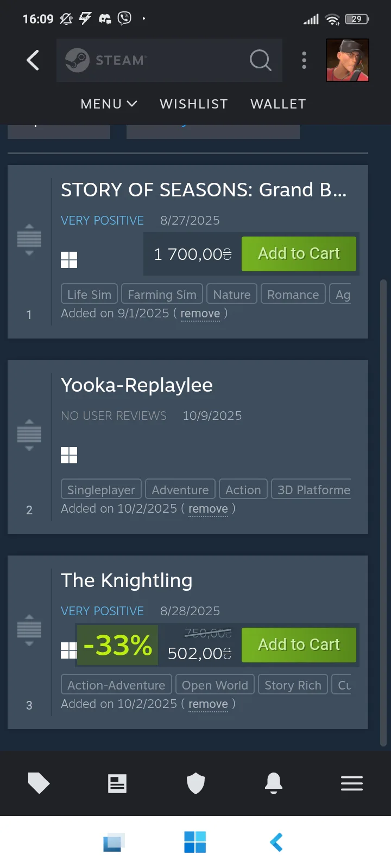Go to the WISHLIST tab
This screenshot has height=868, width=391.
pos(194,104)
